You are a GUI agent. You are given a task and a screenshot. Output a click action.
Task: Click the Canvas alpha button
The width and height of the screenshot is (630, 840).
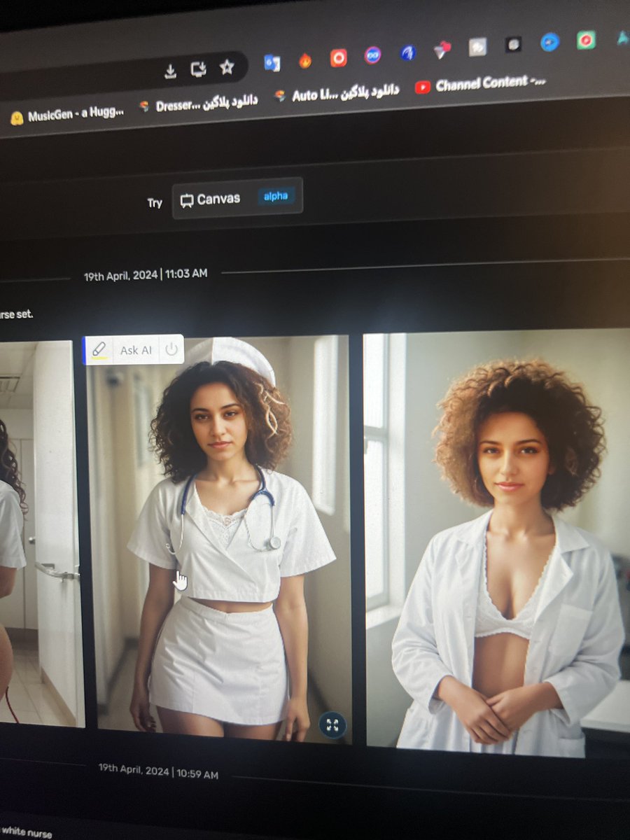click(237, 199)
